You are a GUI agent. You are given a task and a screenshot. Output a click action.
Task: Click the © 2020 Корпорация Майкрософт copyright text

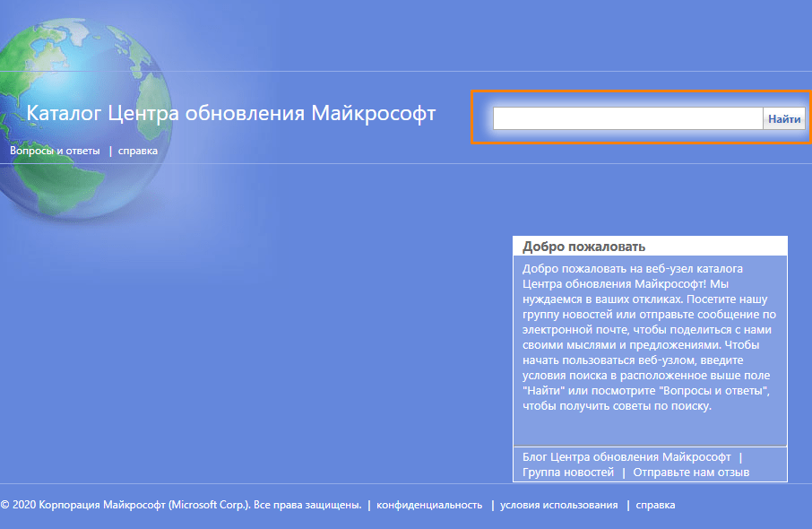click(181, 505)
